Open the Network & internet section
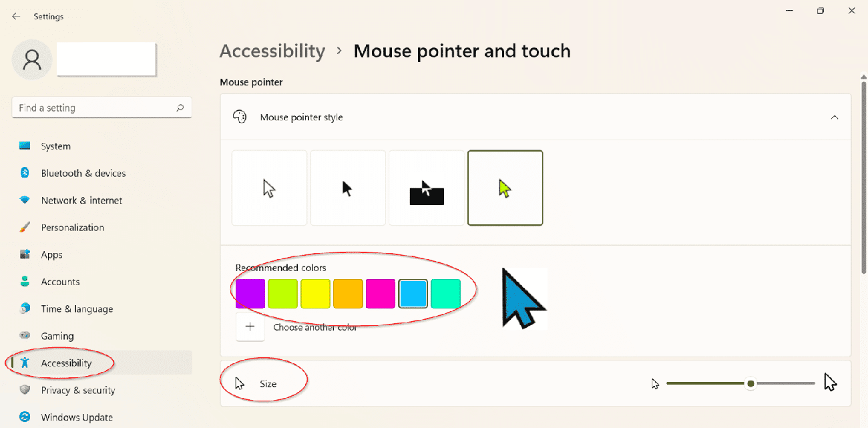Screen dimensions: 868x428 click(81, 200)
